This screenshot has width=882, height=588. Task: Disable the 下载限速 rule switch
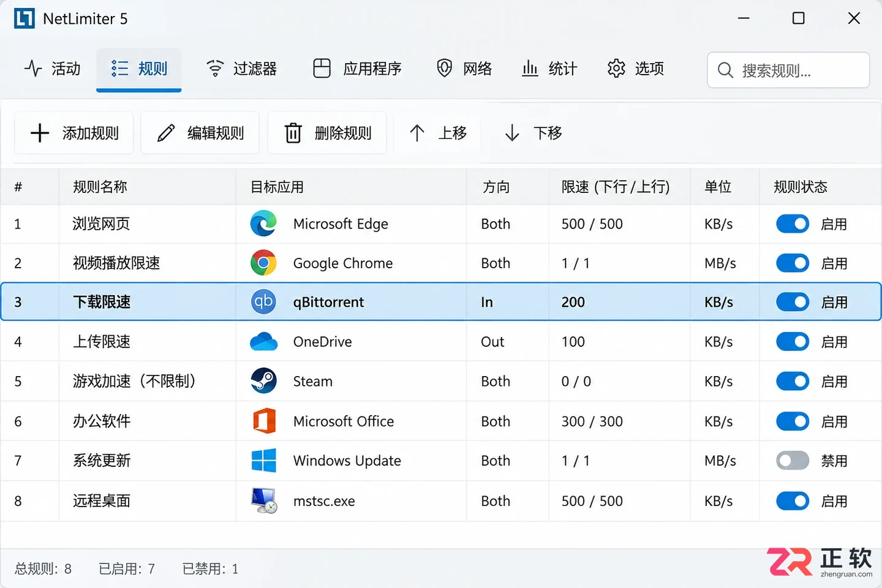click(x=793, y=302)
